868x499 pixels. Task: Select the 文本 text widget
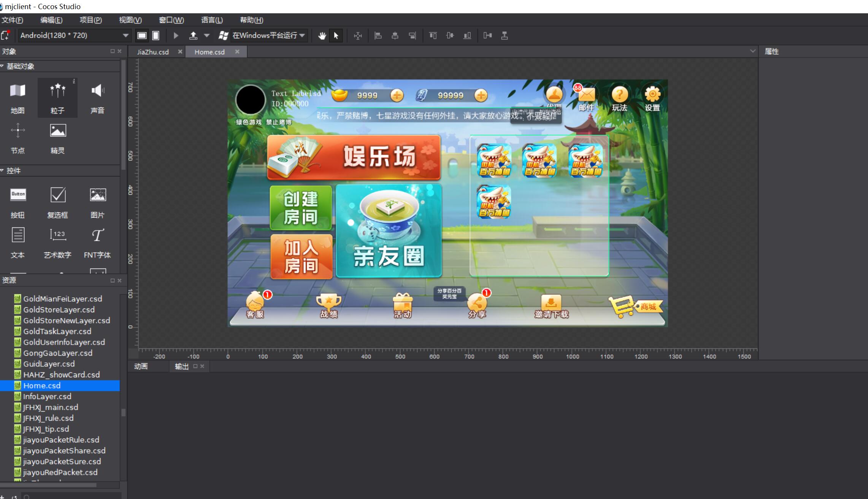coord(17,243)
